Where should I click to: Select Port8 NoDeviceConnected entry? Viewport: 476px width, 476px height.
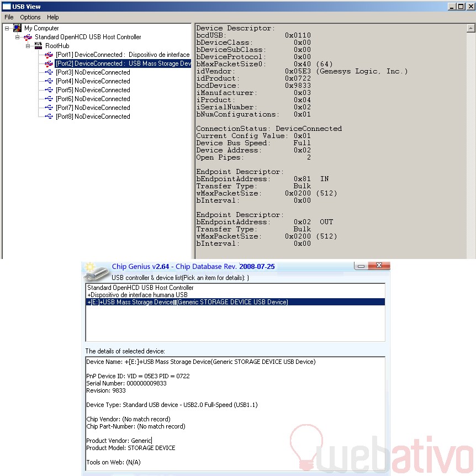(x=93, y=117)
